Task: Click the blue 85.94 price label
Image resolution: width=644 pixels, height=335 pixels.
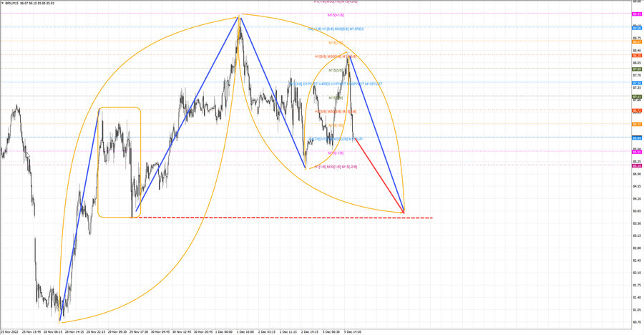Action: click(x=637, y=138)
